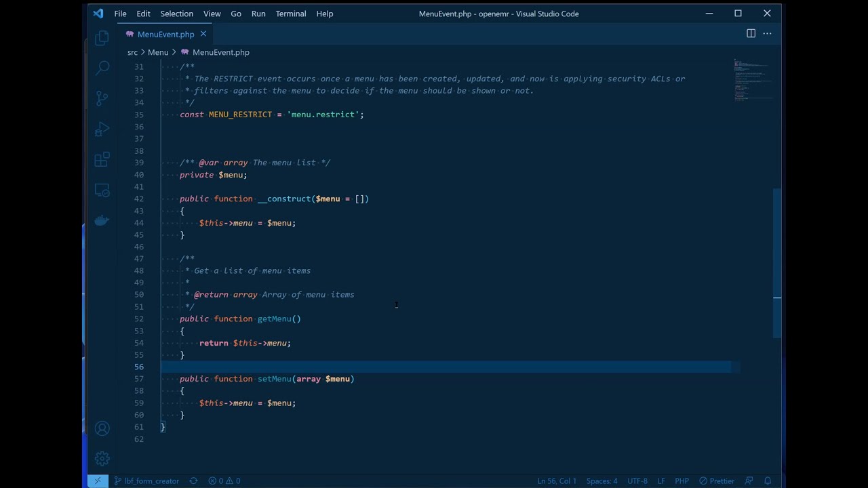Click 'Get a list of menu items' comment
Screen dimensions: 868x488
click(x=252, y=270)
